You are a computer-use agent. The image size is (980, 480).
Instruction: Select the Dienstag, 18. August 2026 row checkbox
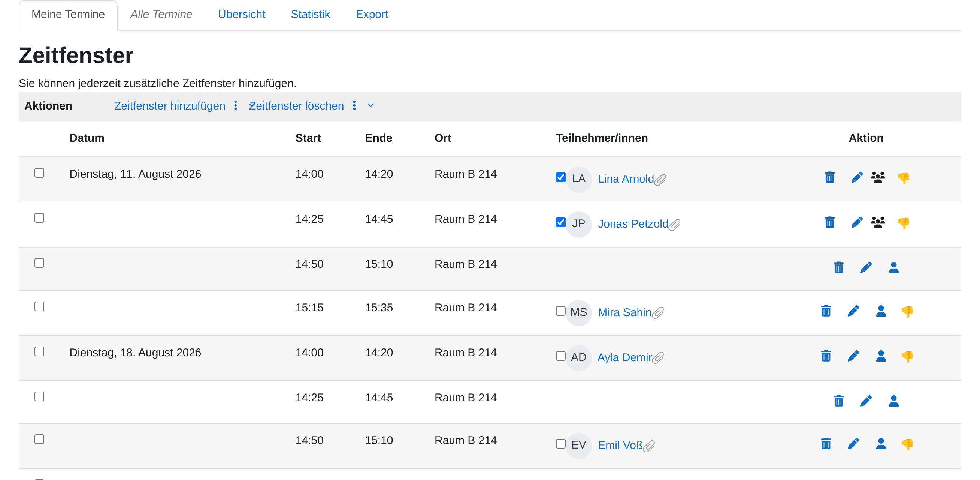[39, 351]
